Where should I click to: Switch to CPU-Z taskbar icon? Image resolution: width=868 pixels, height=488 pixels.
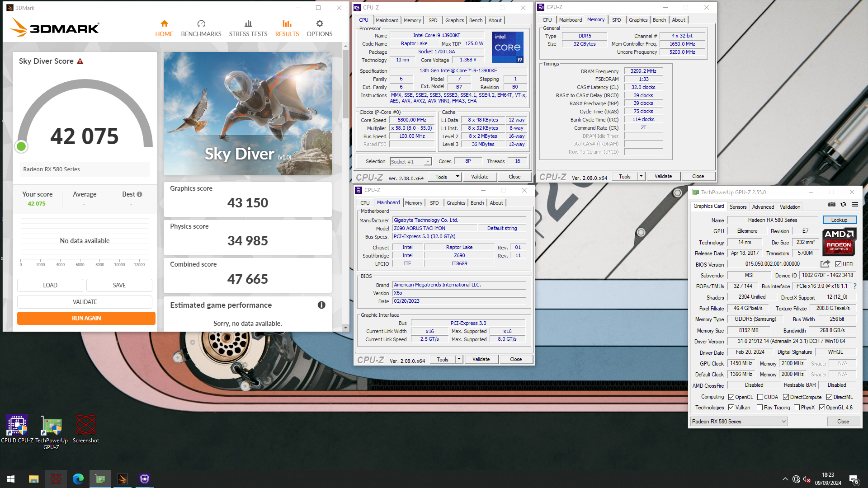coord(144,479)
